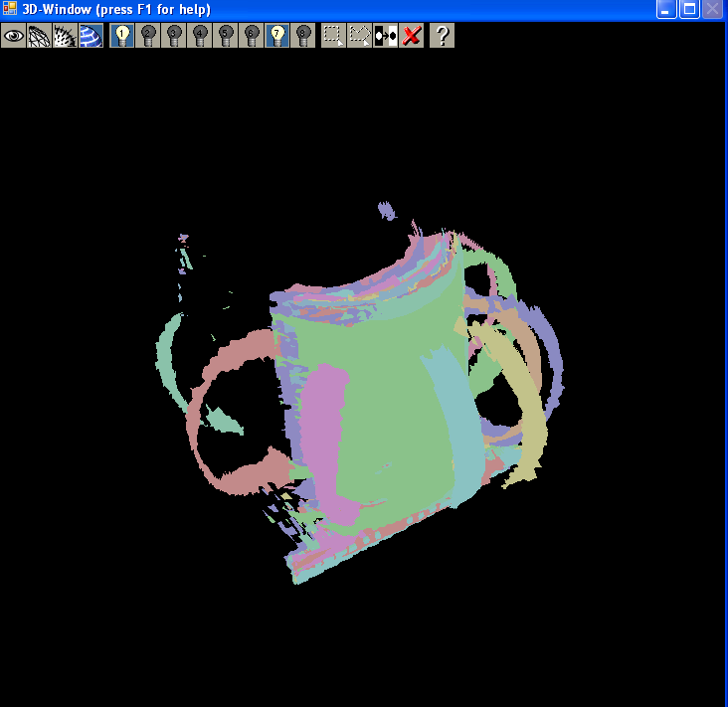Maximize the 3D-Window
728x707 pixels.
[689, 9]
